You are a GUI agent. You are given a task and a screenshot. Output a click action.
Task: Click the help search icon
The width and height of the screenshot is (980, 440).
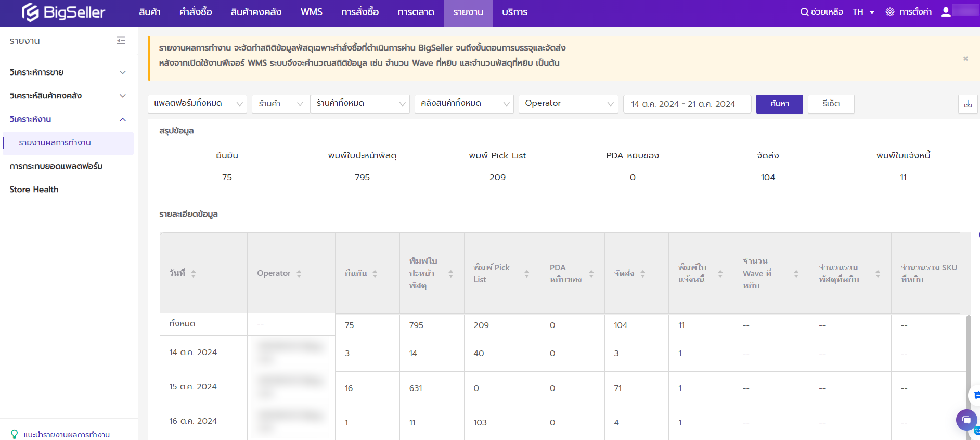coord(804,12)
